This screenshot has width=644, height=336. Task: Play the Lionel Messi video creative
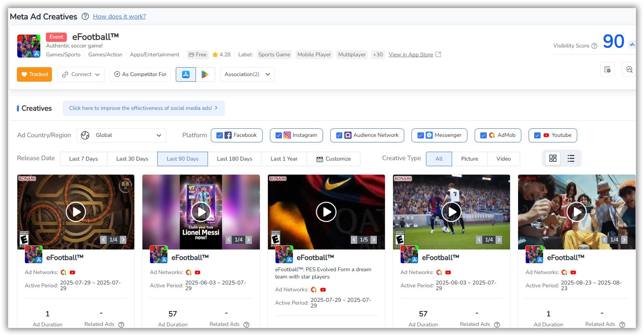click(x=201, y=212)
